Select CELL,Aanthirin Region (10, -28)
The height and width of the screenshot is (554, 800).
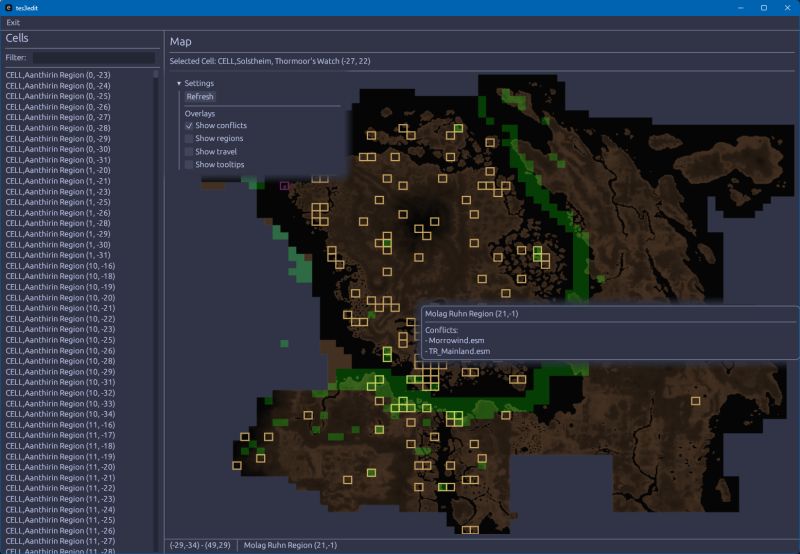pyautogui.click(x=60, y=361)
